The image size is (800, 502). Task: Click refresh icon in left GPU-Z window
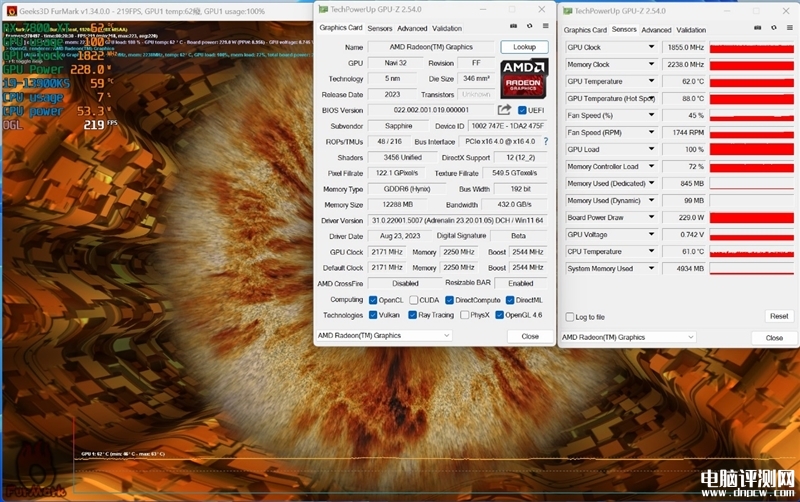[530, 26]
